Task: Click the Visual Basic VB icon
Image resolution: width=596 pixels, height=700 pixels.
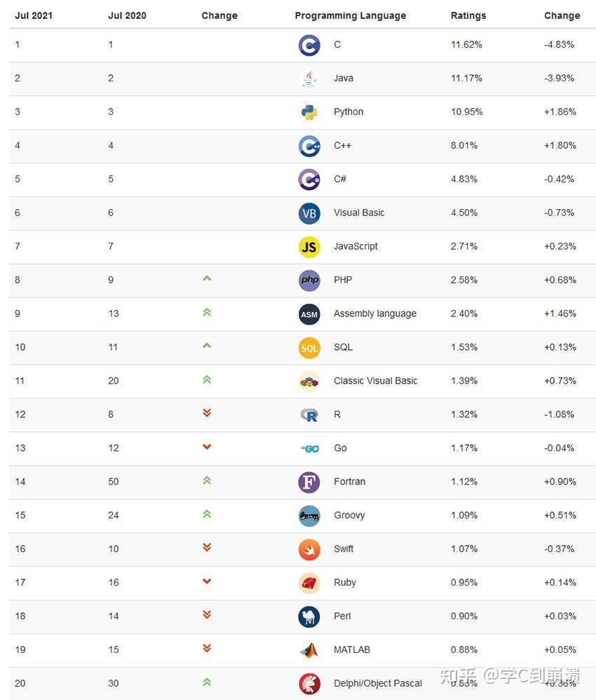Action: click(x=309, y=213)
